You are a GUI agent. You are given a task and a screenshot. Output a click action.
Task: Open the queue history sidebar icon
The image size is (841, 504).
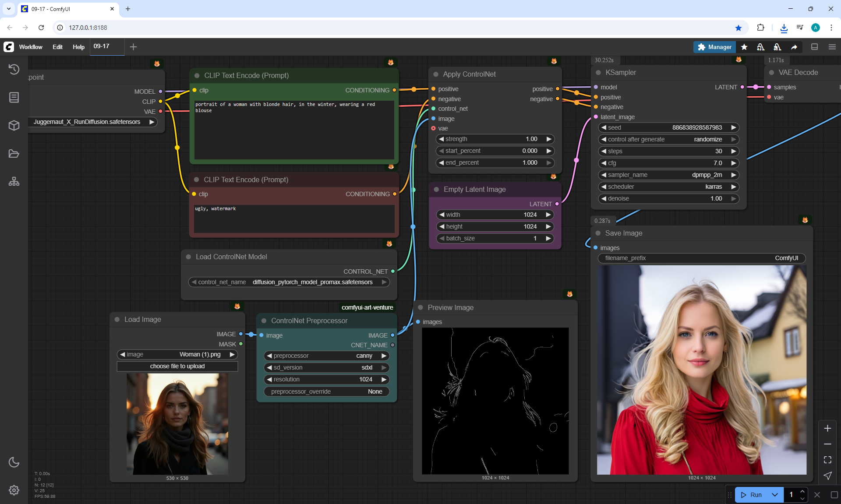14,69
